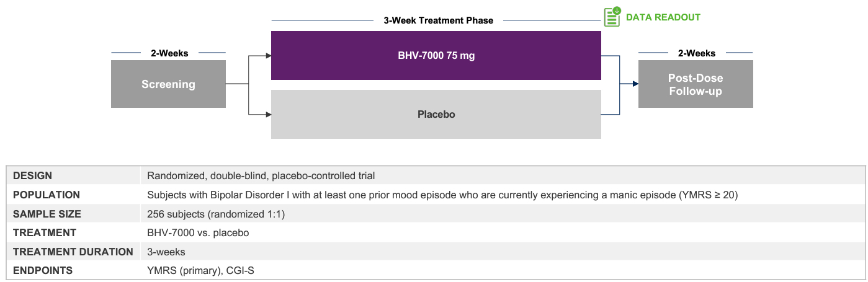868x282 pixels.
Task: Click the "BHV-7000 vs. placebo" table cell
Action: (x=198, y=233)
